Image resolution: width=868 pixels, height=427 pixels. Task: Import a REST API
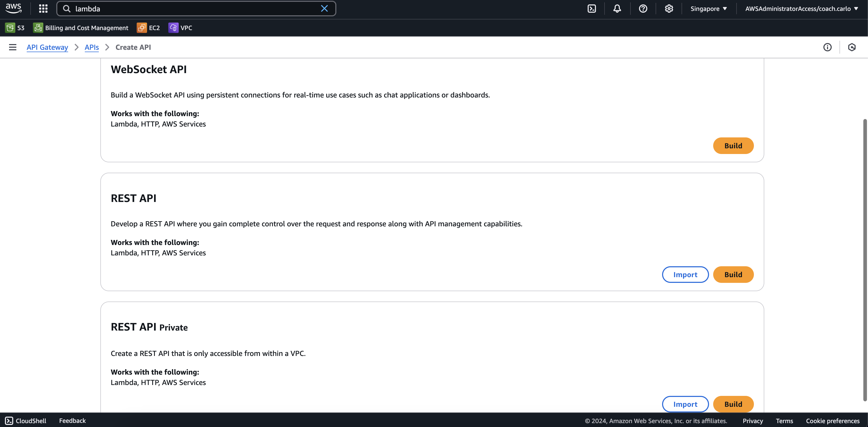pos(685,275)
